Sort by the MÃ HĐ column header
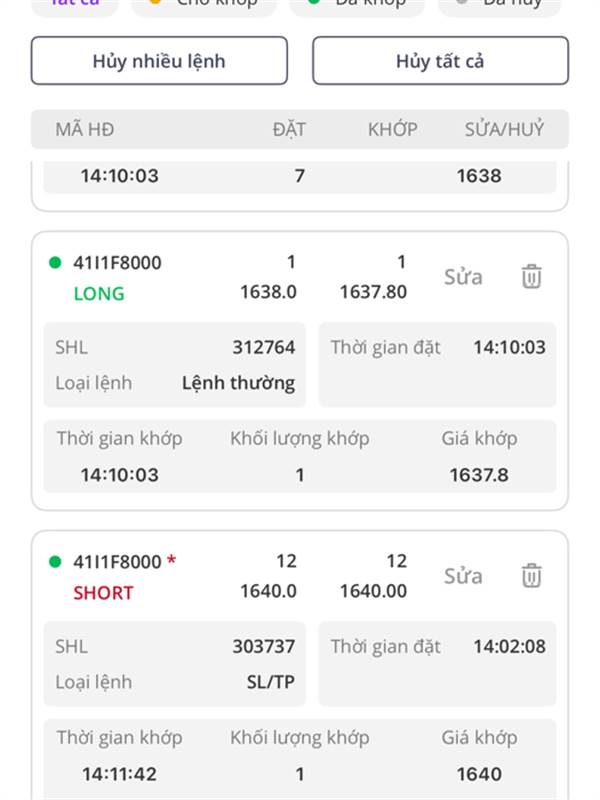This screenshot has width=600, height=800. pos(85,130)
